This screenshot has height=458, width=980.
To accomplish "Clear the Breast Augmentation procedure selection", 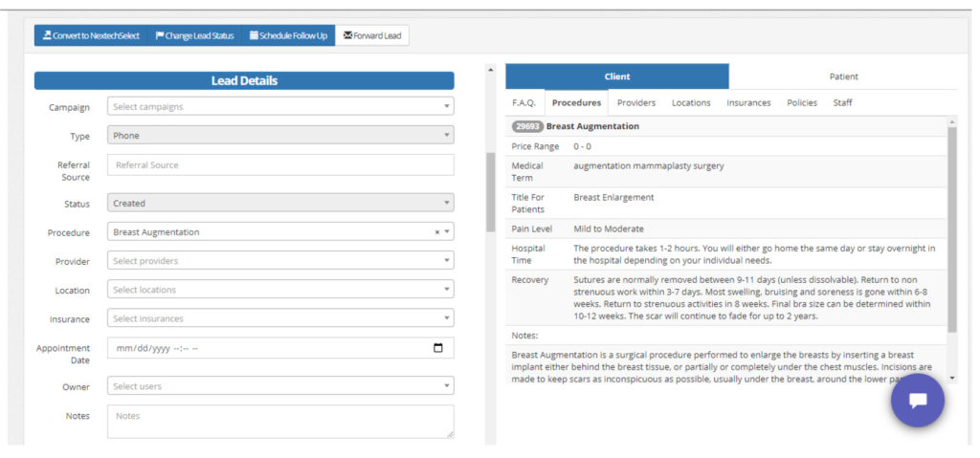I will point(437,232).
